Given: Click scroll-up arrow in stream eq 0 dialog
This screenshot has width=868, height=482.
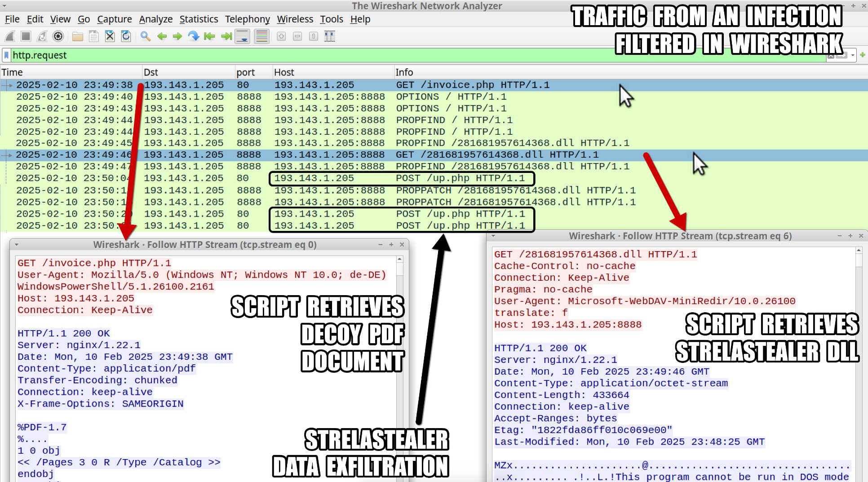Looking at the screenshot, I should coord(399,260).
